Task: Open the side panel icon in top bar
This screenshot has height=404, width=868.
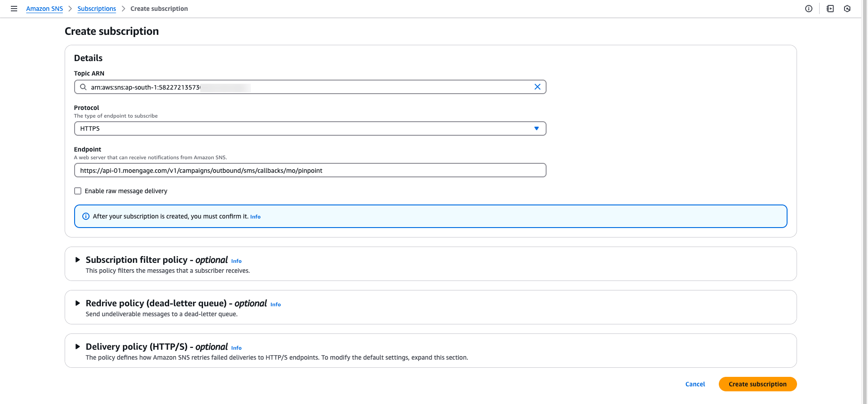Action: coord(830,9)
